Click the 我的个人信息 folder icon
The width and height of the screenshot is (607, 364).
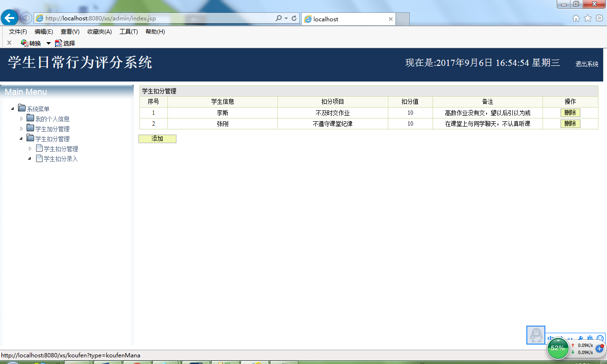pos(30,118)
